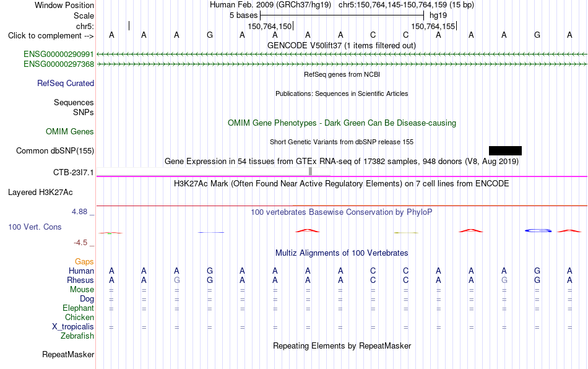Select the Rhesus species row label
The width and height of the screenshot is (588, 369).
pyautogui.click(x=80, y=280)
